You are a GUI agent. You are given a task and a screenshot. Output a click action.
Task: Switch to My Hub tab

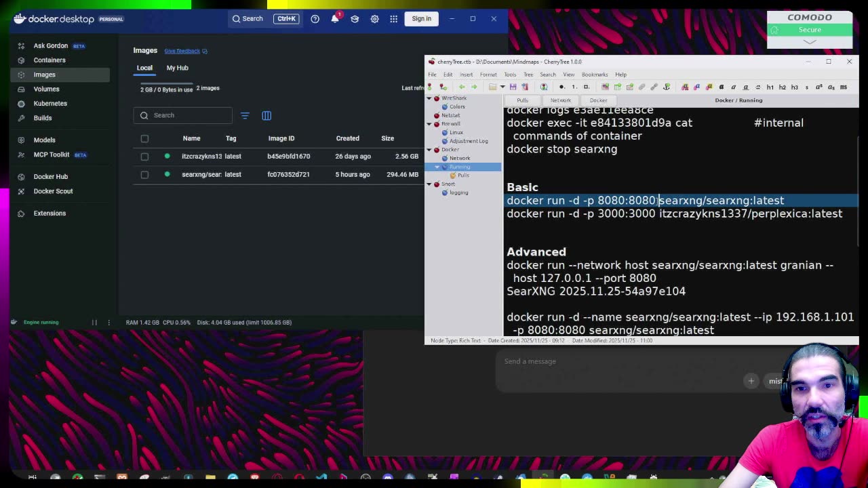pyautogui.click(x=178, y=68)
